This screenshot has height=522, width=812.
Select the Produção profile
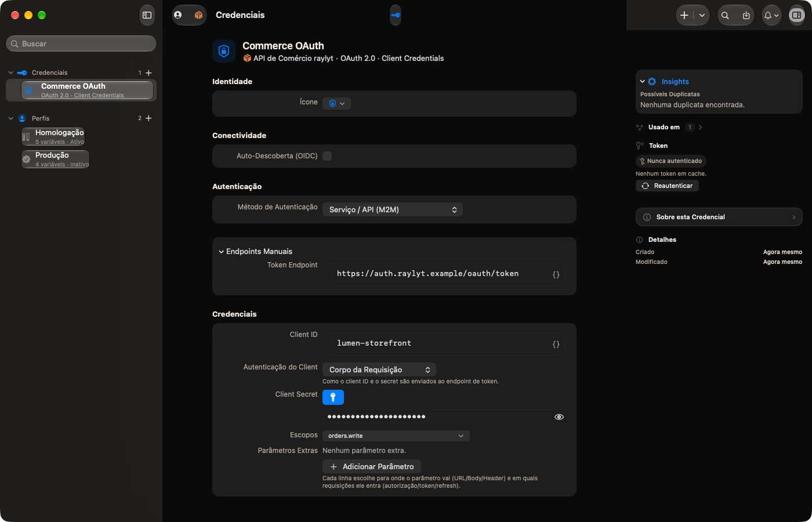pos(56,159)
